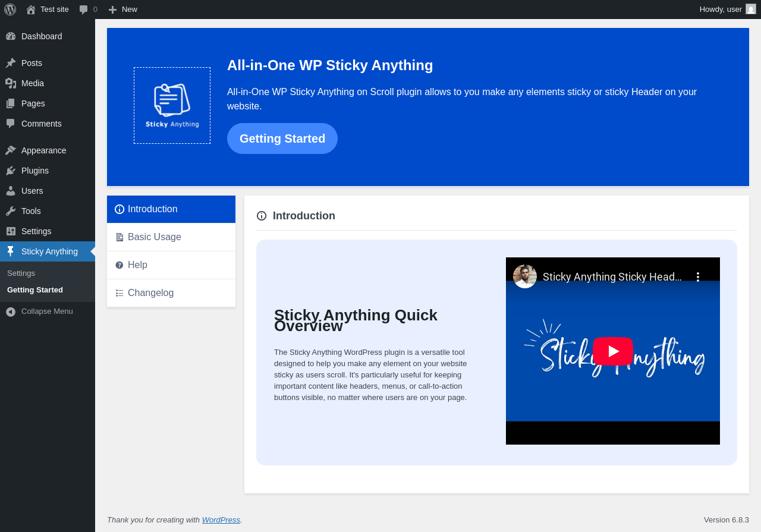This screenshot has width=761, height=532.
Task: Open the Comments sidebar menu item
Action: (x=48, y=124)
